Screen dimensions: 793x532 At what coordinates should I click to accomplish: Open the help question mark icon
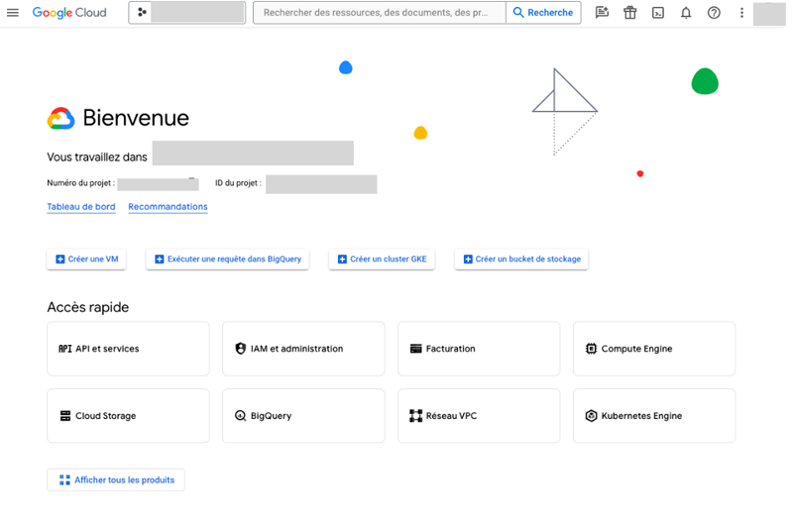[x=714, y=13]
